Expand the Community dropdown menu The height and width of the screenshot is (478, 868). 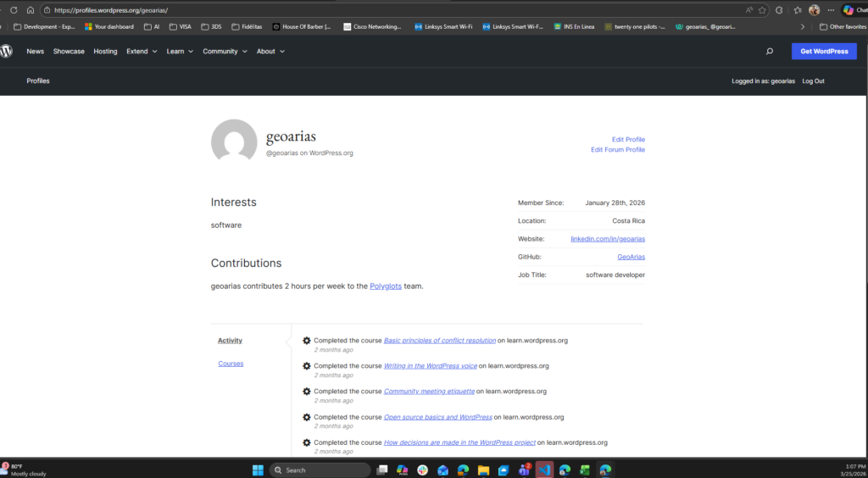coord(225,52)
